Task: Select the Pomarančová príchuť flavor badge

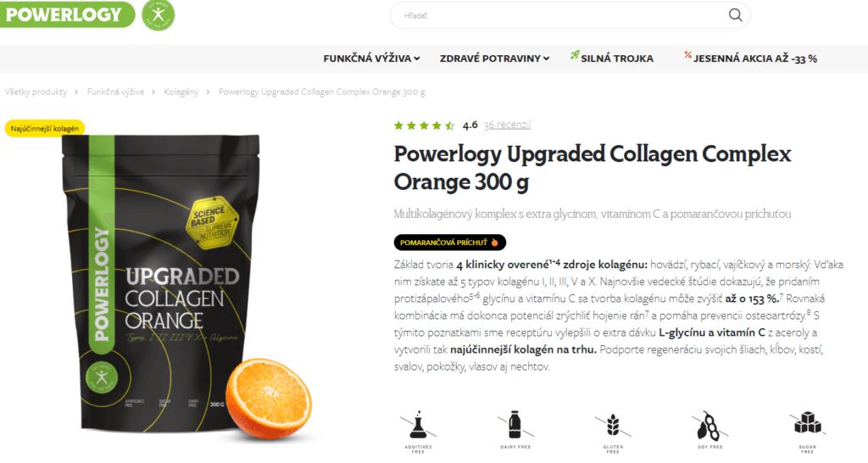Action: click(450, 243)
